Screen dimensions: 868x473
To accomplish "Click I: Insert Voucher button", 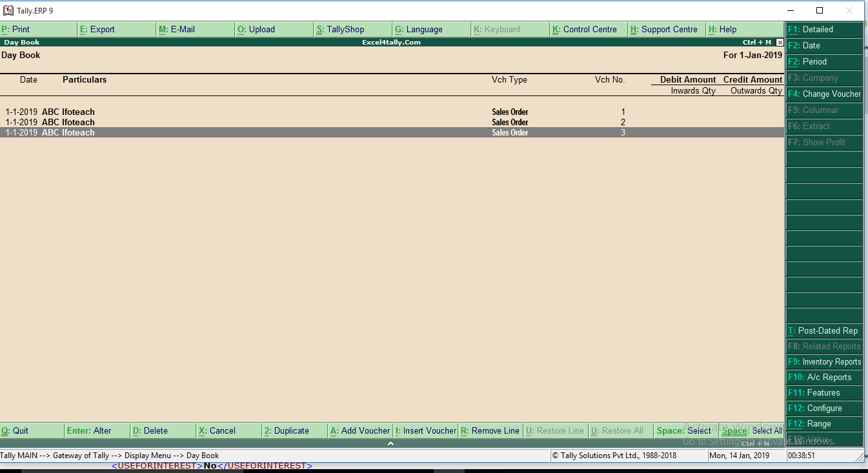I will (426, 431).
